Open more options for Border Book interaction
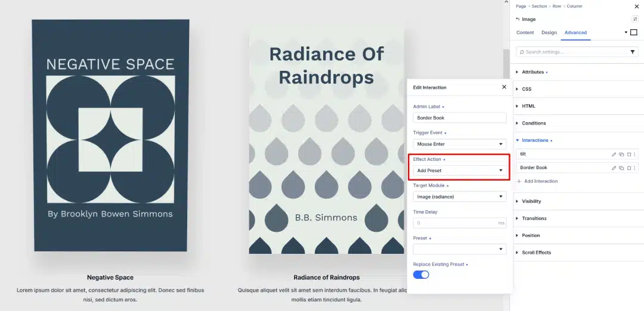This screenshot has width=644, height=311. (634, 168)
